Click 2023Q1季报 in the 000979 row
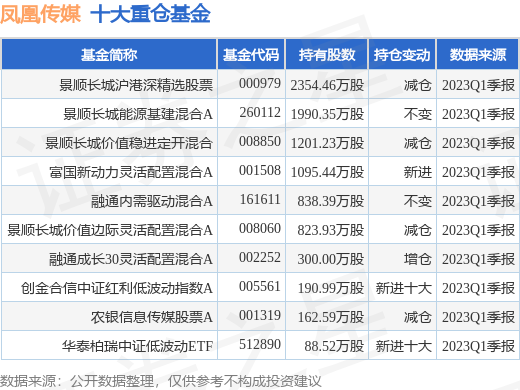Viewport: 520px width, 390px height. (479, 85)
